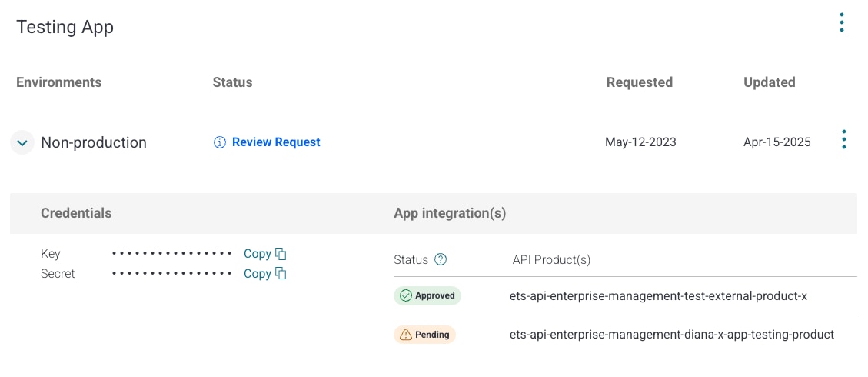
Task: Click the Testing App title
Action: click(x=65, y=27)
